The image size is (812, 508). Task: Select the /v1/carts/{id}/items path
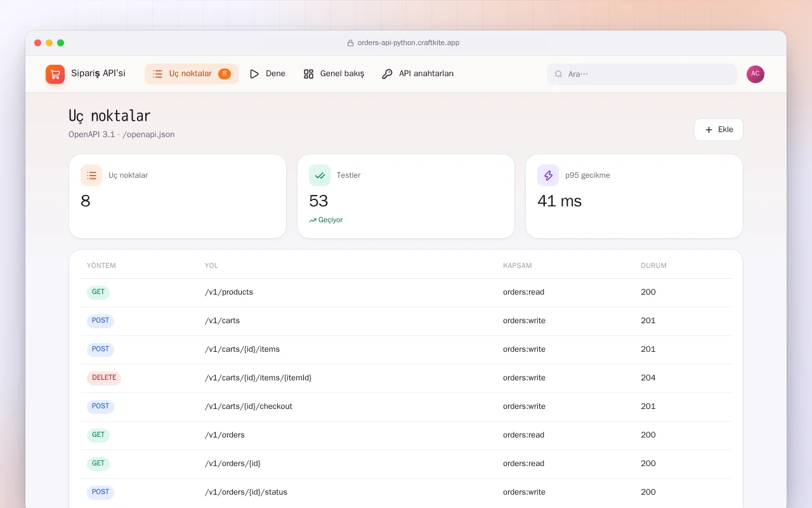242,349
